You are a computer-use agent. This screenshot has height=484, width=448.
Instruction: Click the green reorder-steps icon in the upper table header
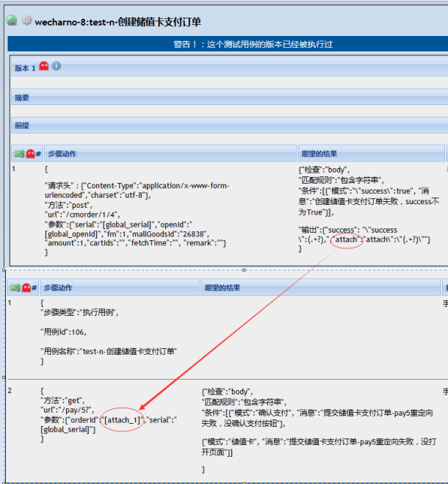19,154
